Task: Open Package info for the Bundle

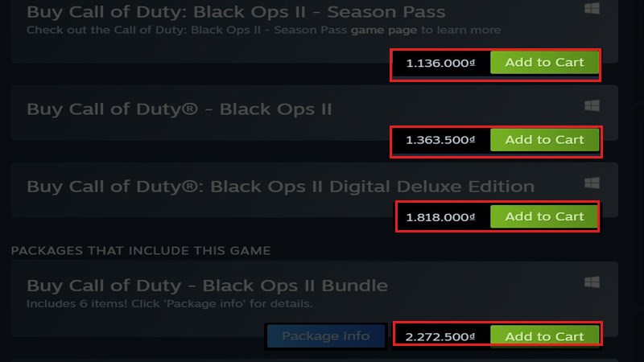Action: [x=325, y=336]
